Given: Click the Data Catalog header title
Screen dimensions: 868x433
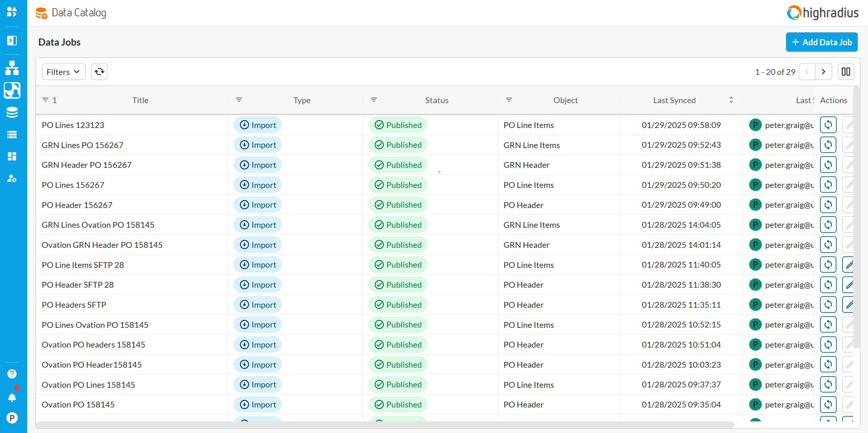Looking at the screenshot, I should pyautogui.click(x=79, y=13).
